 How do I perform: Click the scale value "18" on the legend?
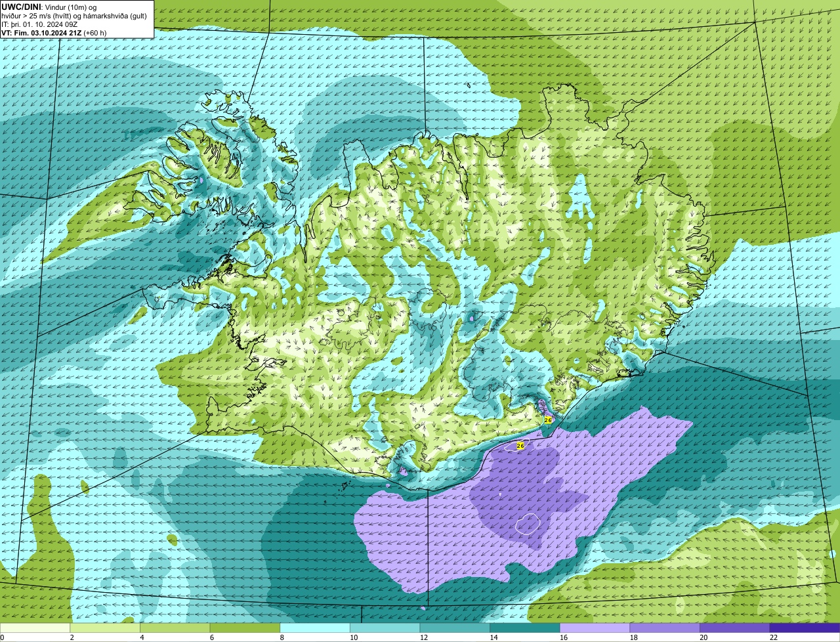[x=633, y=637]
